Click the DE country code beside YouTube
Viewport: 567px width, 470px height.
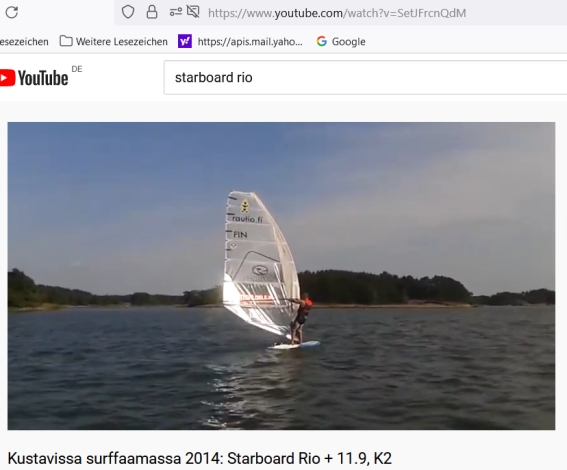pyautogui.click(x=77, y=69)
